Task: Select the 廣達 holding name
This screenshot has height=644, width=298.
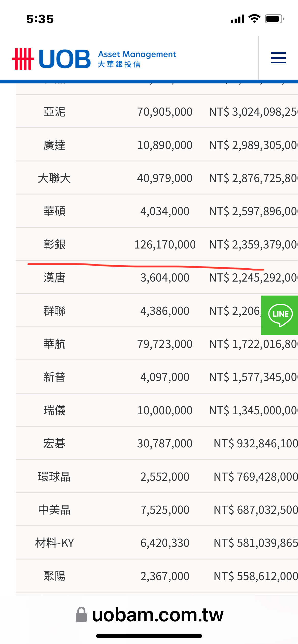Action: pyautogui.click(x=54, y=145)
